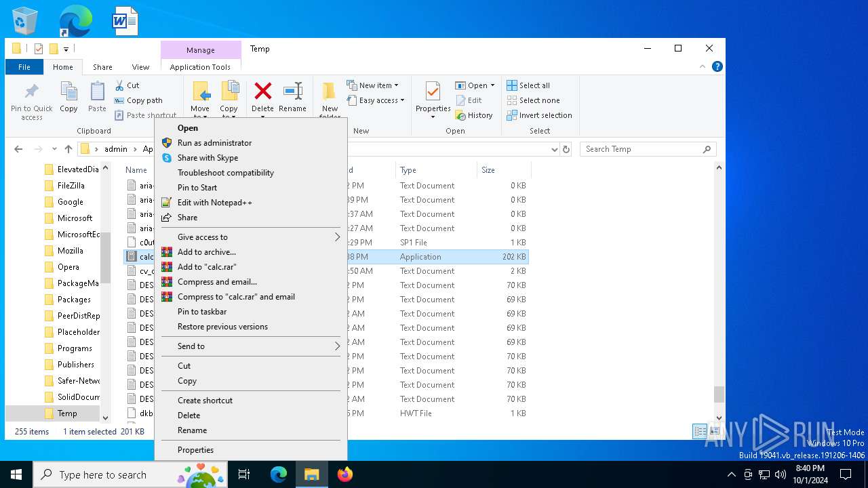Open the Word desktop shortcut
This screenshot has height=488, width=868.
click(x=125, y=21)
